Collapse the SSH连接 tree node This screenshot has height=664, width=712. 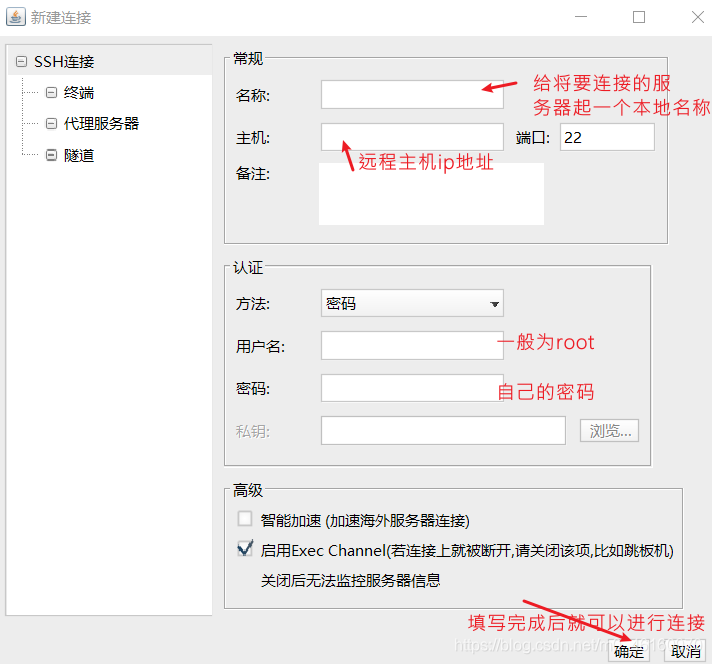(x=21, y=61)
